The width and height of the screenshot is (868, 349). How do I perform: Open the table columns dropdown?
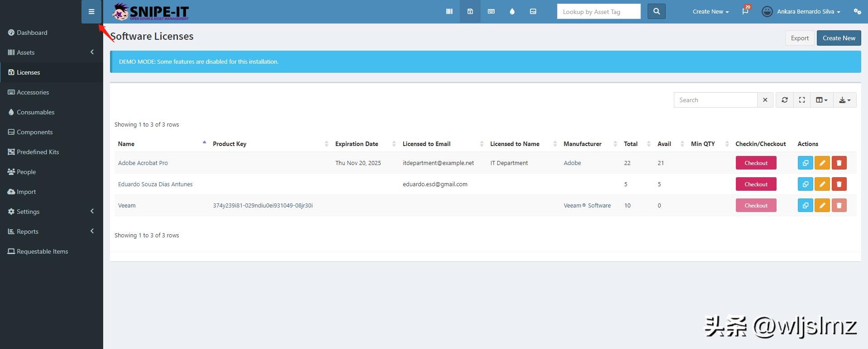coord(821,100)
